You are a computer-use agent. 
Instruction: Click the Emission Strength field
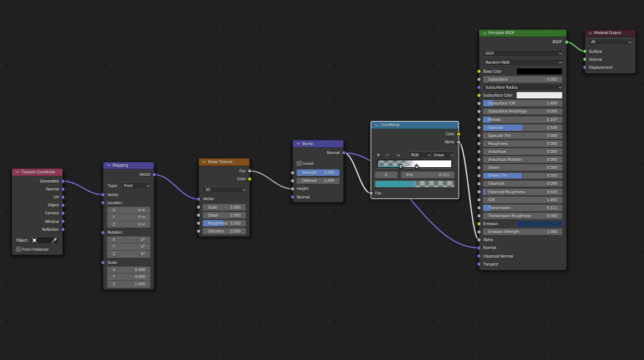pos(522,232)
